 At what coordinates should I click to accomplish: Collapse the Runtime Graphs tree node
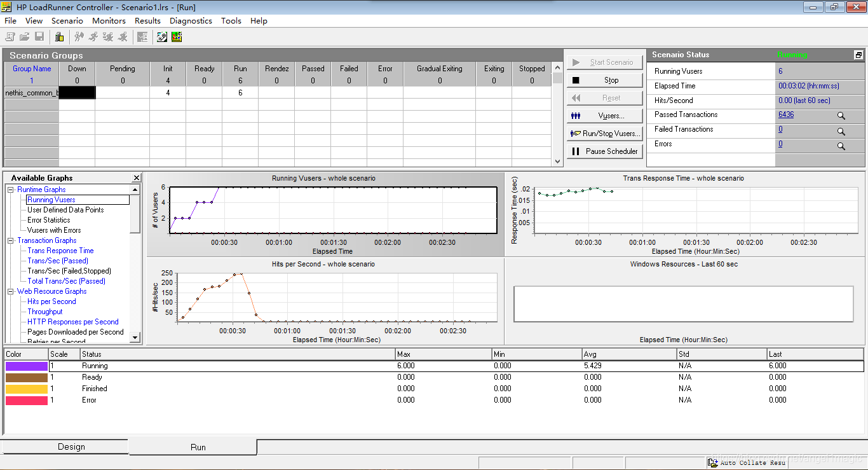[x=11, y=190]
